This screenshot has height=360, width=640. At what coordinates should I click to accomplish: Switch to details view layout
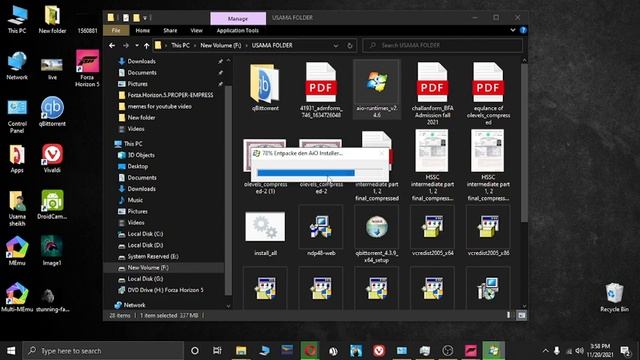coord(508,315)
